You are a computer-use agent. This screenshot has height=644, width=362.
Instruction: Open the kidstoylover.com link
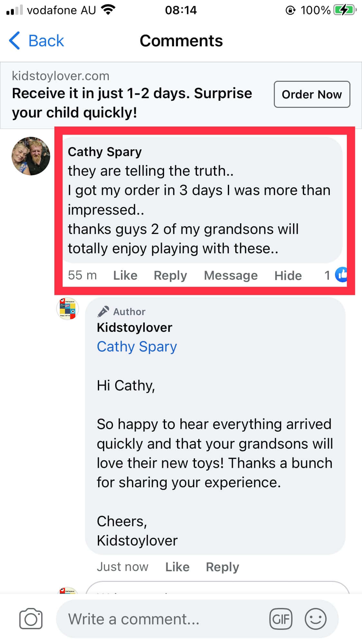coord(60,76)
